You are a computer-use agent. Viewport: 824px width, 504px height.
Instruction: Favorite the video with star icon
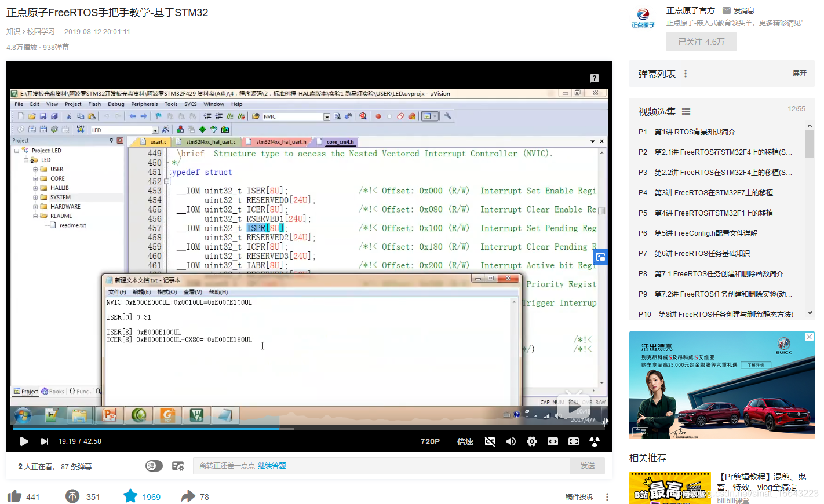point(130,496)
